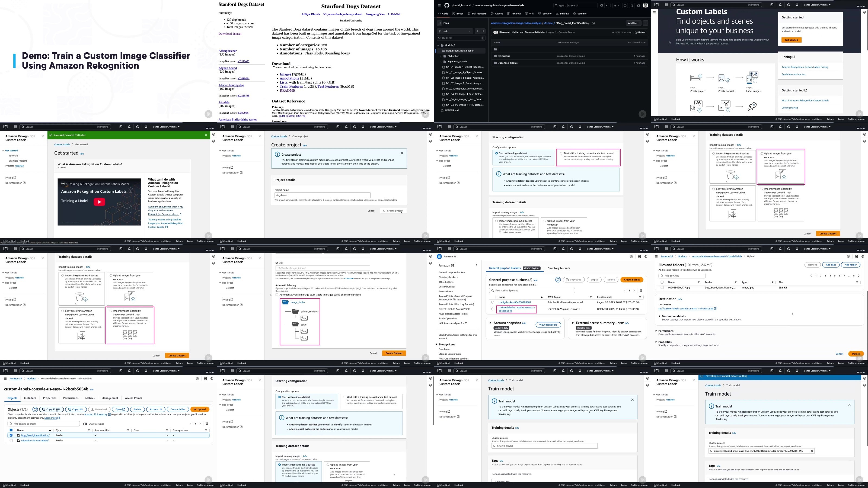Check the n02085620_477.jpg file checkbox

pos(662,288)
